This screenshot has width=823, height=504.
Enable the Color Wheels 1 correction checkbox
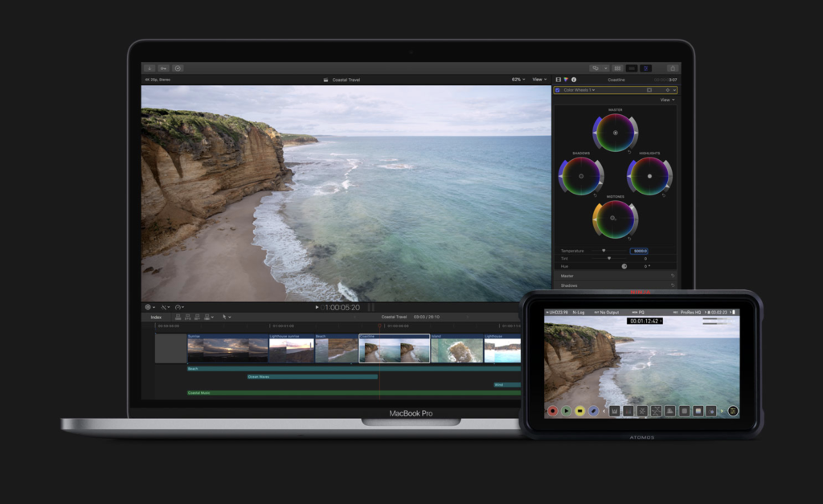[558, 90]
